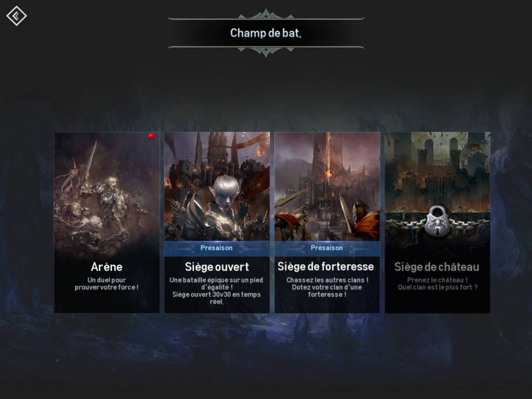Click the burning castle artwork
This screenshot has height=399, width=532.
(x=437, y=170)
